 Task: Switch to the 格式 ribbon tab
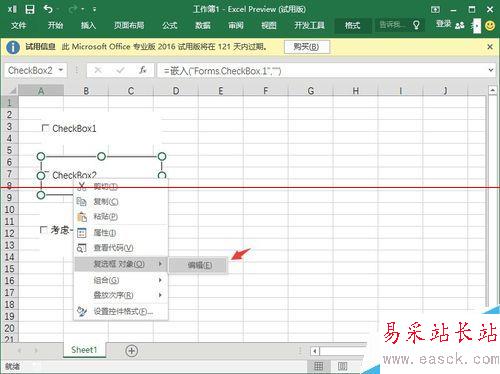352,25
